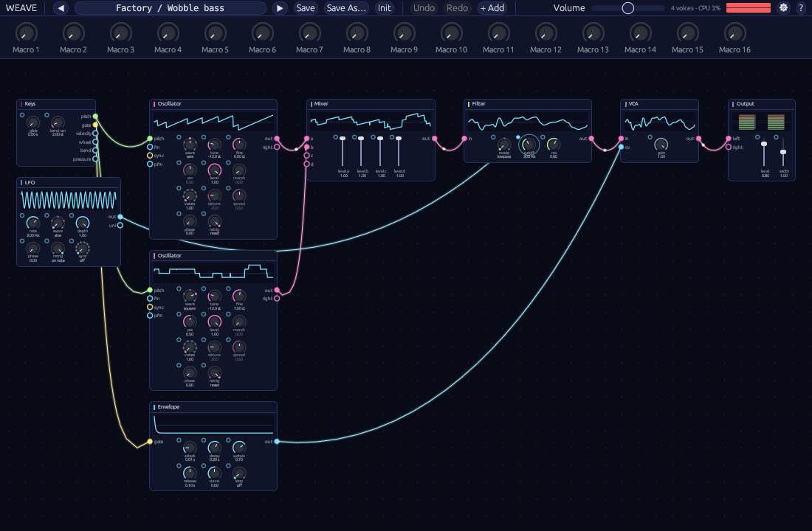
Task: Click the Envelope release knob
Action: point(190,473)
